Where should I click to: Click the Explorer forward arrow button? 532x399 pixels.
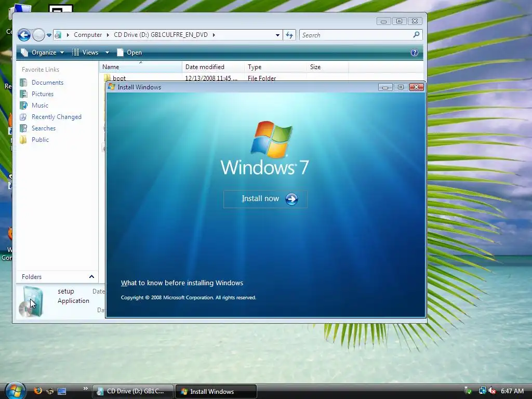point(38,35)
